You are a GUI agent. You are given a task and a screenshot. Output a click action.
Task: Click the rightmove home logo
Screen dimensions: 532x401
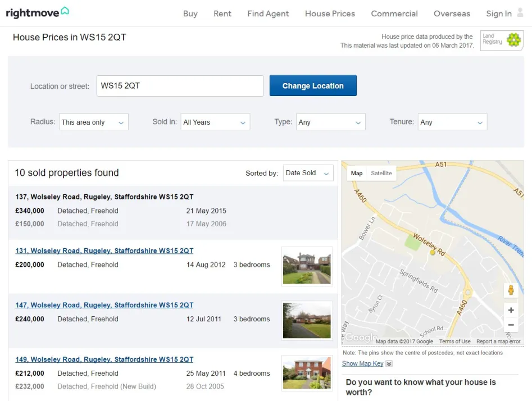pos(37,12)
